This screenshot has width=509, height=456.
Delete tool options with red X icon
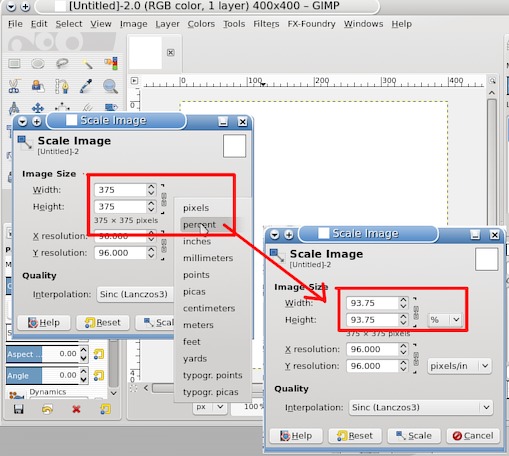(76, 409)
